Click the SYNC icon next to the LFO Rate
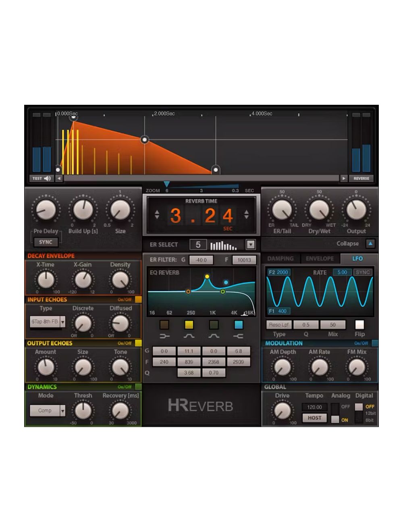403x532 pixels. (x=363, y=272)
